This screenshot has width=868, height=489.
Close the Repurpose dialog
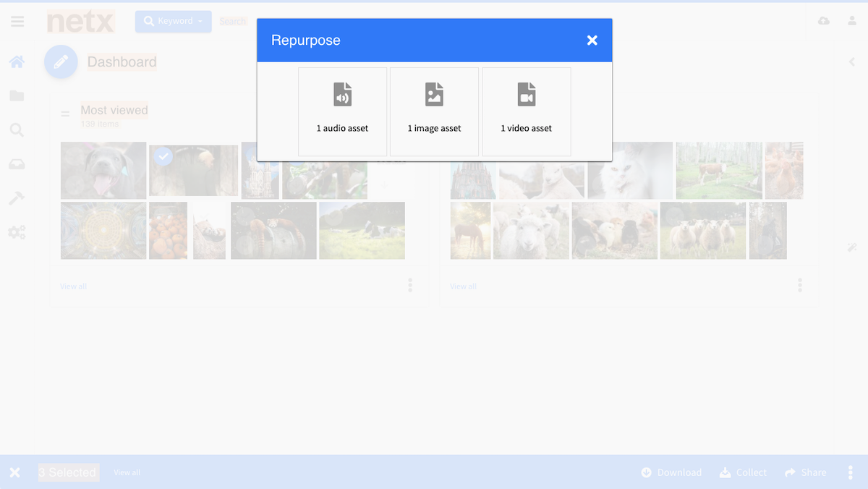click(592, 41)
